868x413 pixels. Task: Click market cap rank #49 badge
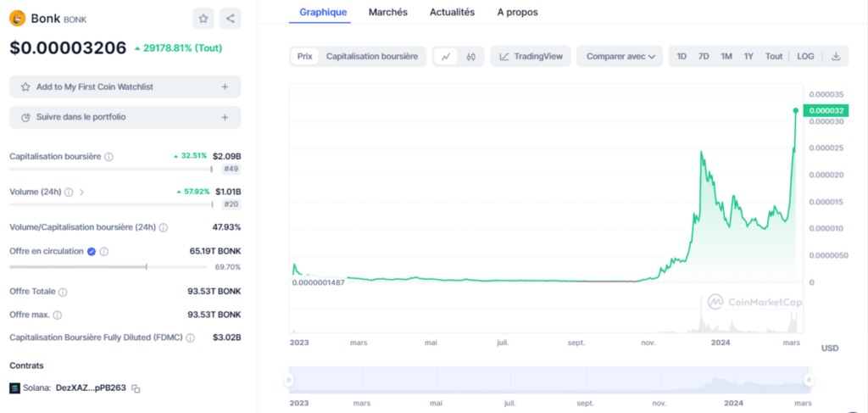(231, 169)
